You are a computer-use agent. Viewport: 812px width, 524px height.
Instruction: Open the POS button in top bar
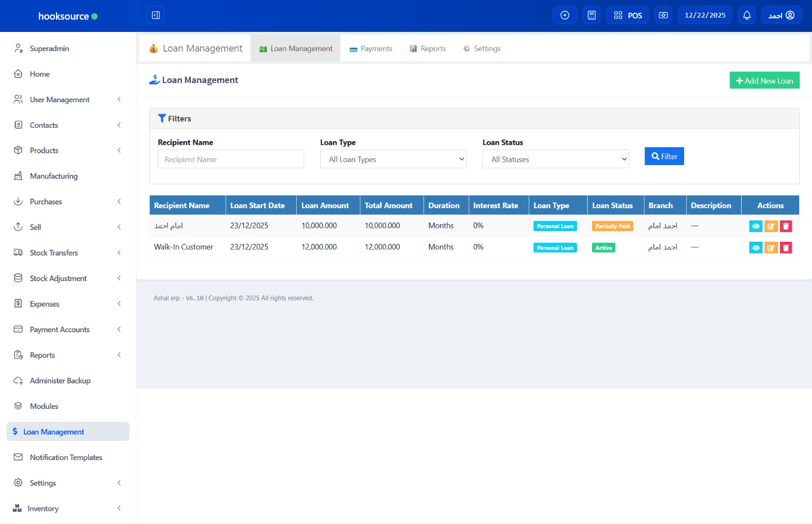click(628, 15)
